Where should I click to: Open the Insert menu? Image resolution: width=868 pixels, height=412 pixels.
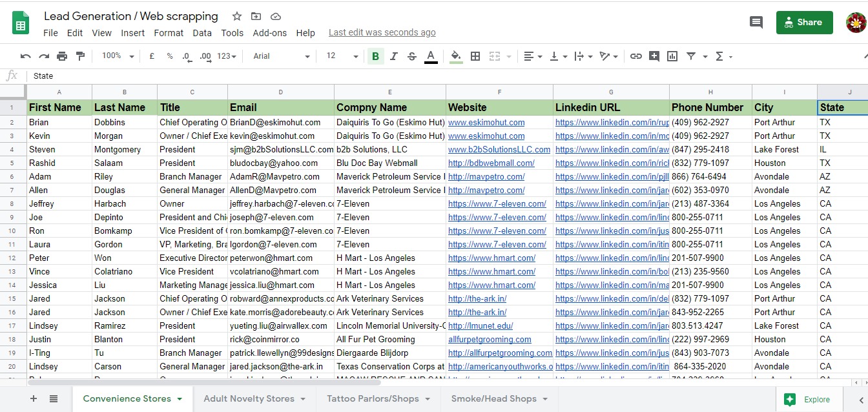[133, 33]
